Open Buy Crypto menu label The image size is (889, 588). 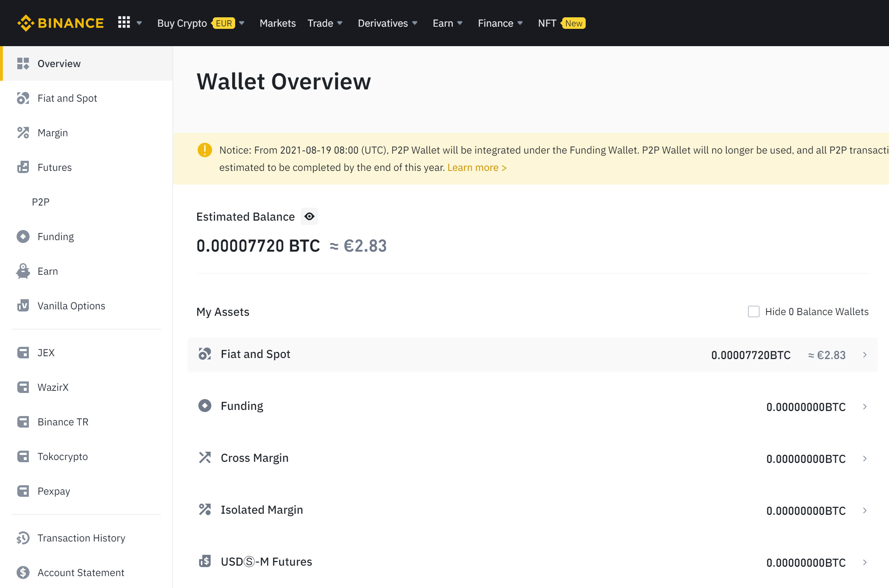coord(182,23)
